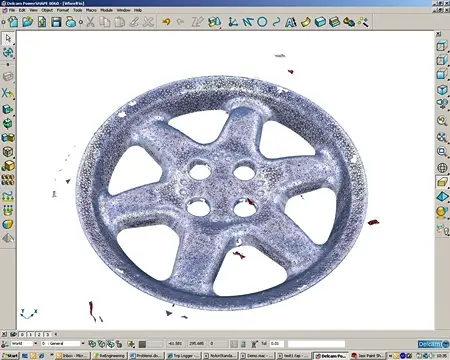The width and height of the screenshot is (450, 360).
Task: Toggle level 2 button
Action: coord(39,334)
